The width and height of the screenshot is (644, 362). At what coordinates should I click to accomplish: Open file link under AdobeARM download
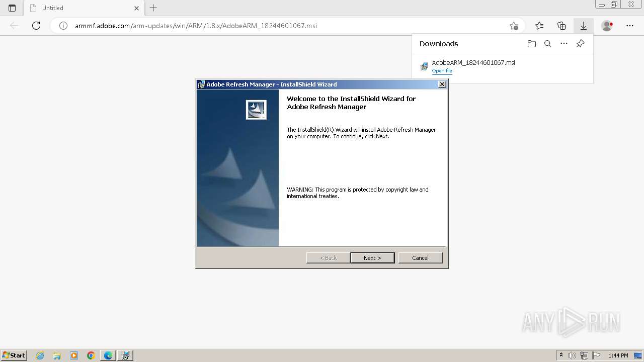tap(442, 71)
